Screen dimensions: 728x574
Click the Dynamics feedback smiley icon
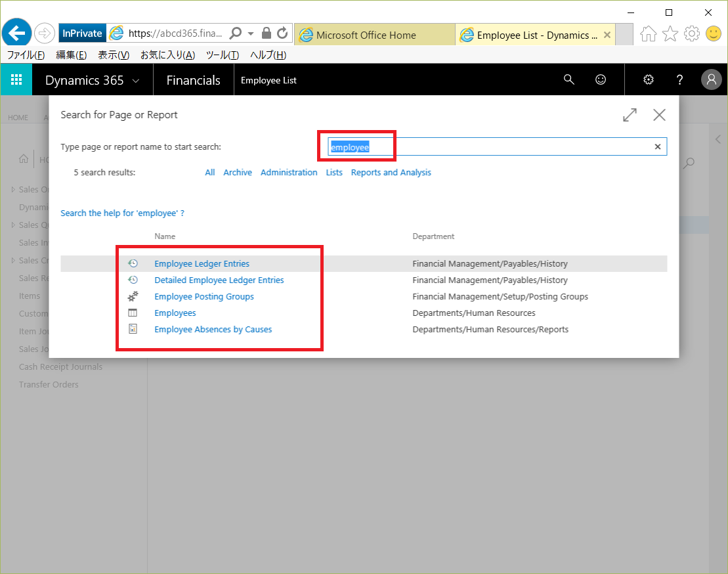pyautogui.click(x=601, y=79)
